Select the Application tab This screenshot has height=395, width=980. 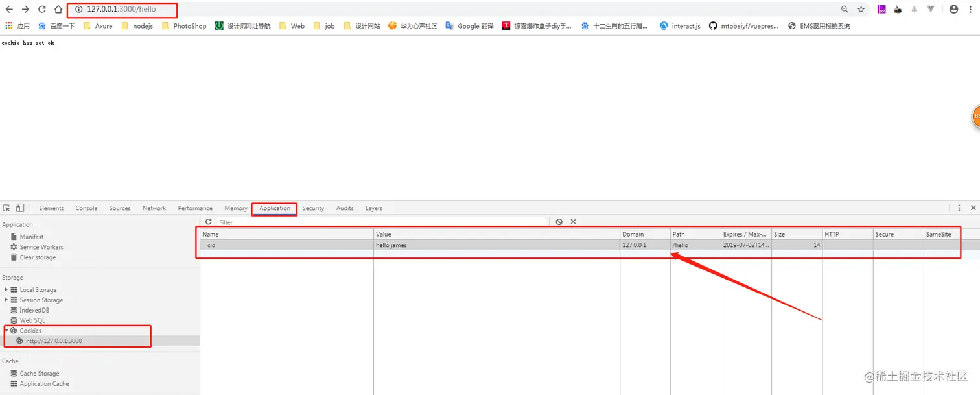point(275,208)
